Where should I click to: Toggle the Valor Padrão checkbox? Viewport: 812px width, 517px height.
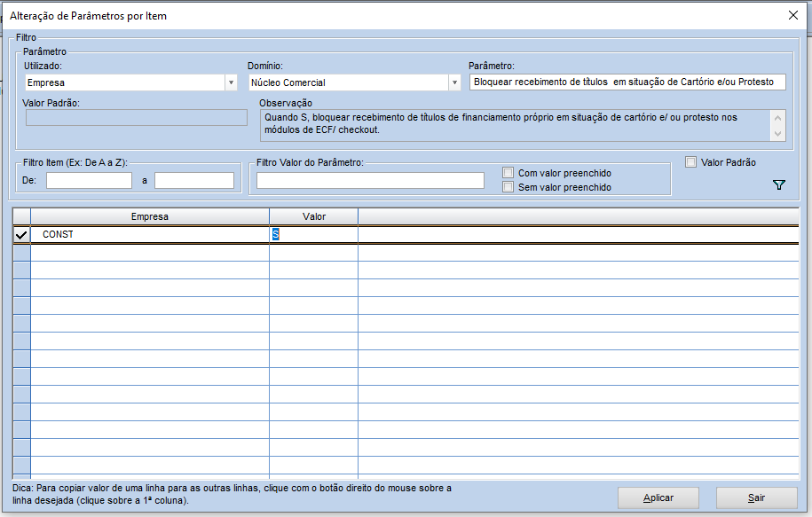tap(691, 162)
